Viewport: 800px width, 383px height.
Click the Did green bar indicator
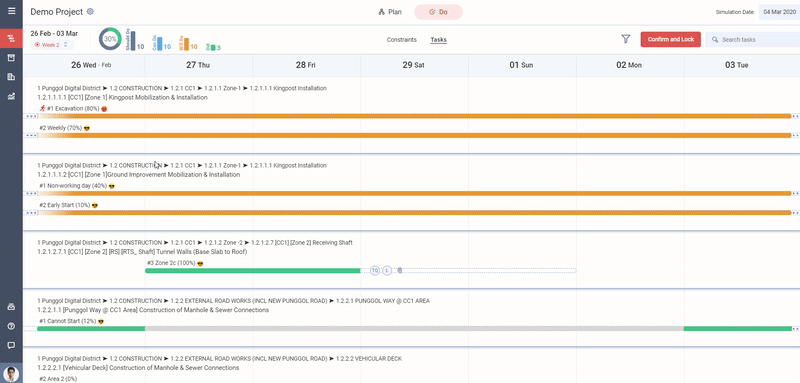coord(213,47)
